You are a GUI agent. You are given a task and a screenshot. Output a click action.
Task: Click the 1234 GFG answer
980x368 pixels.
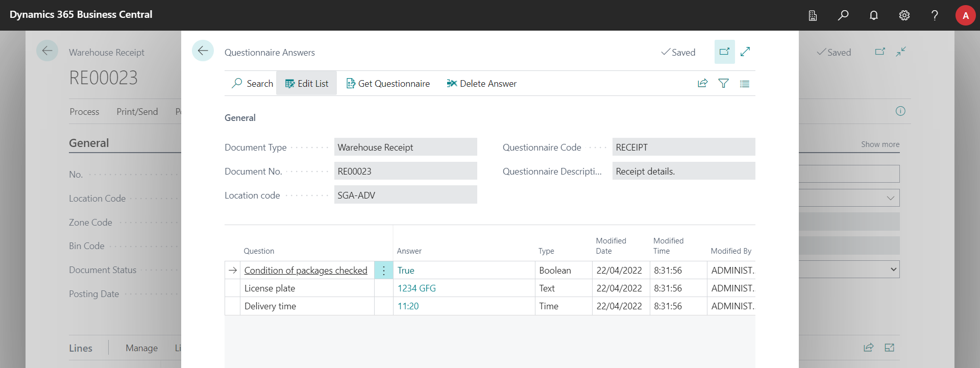coord(416,288)
